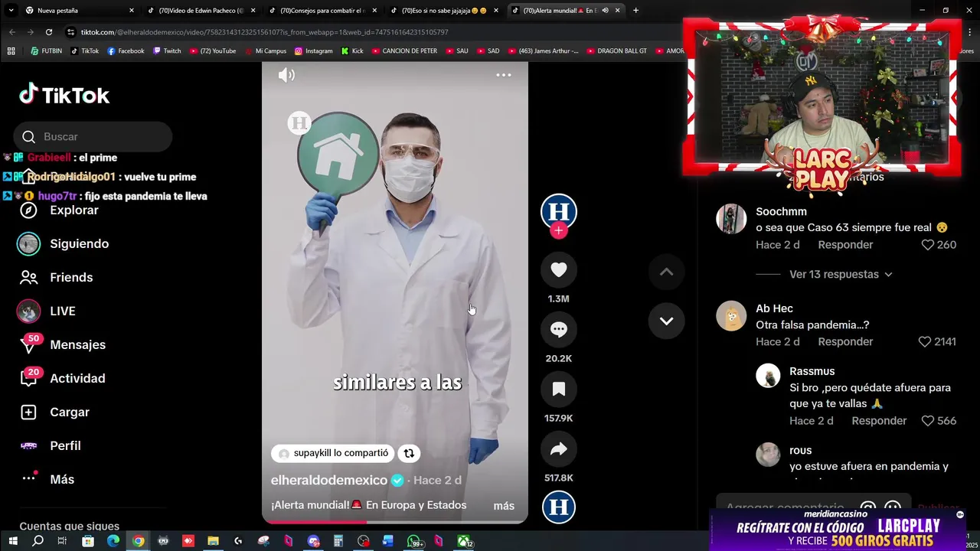This screenshot has width=980, height=551.
Task: Share the video with the arrow icon
Action: tap(559, 449)
